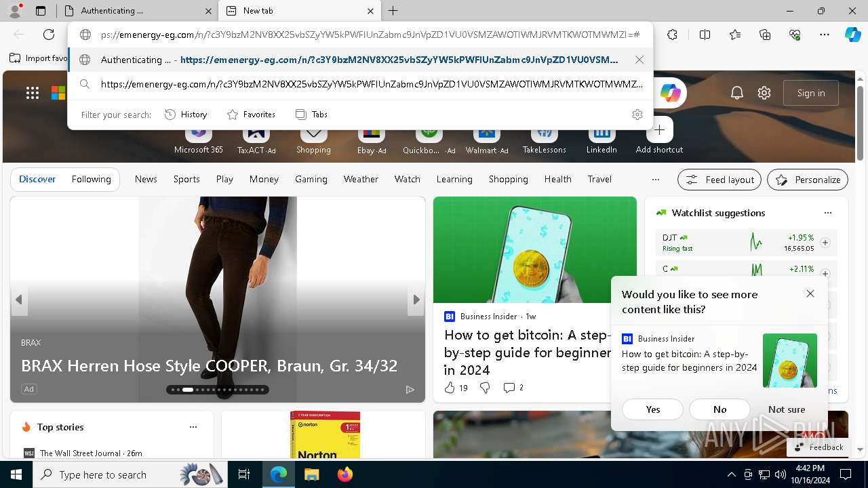Open the Collections icon
Screen dimensions: 868x488
coord(765,35)
